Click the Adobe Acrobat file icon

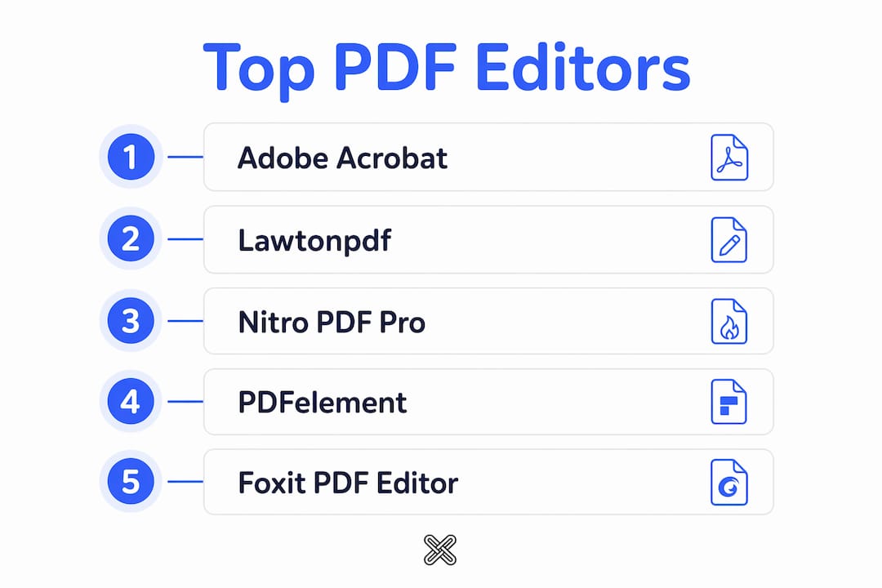729,157
